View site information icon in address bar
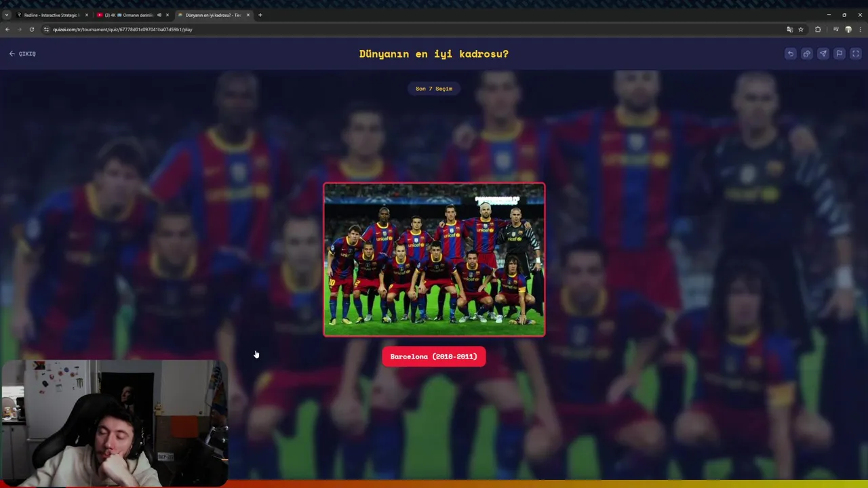Screen dimensions: 868x488 [47, 29]
